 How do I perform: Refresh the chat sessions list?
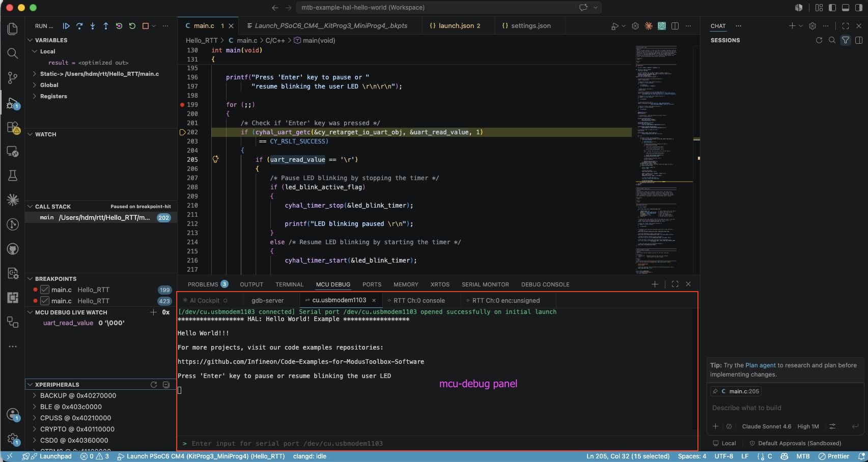[819, 40]
